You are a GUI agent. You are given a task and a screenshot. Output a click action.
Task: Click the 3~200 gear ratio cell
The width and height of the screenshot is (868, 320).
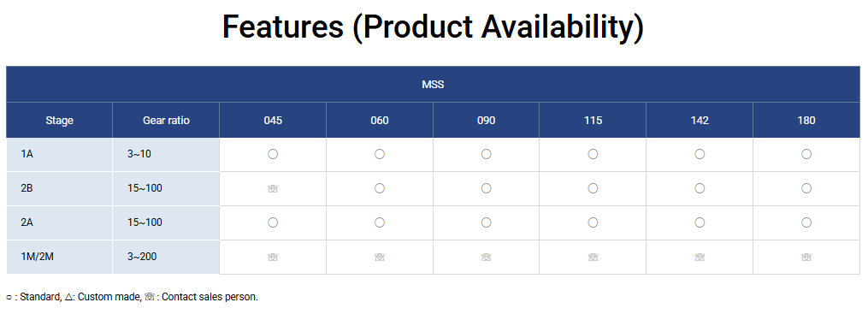point(166,257)
